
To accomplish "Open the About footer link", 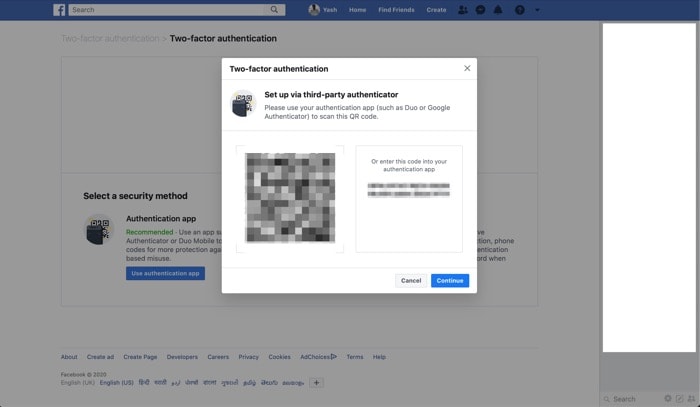I will 69,357.
